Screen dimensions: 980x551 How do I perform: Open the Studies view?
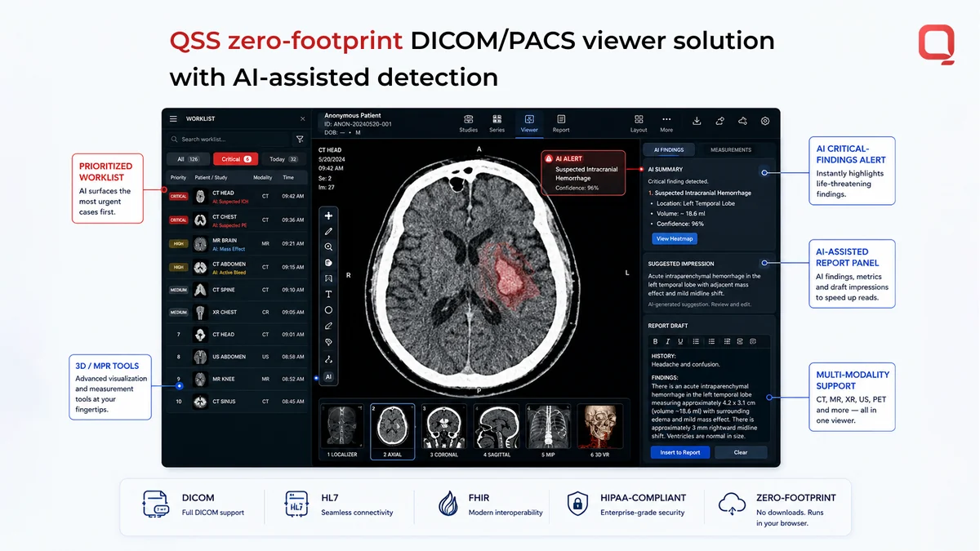pyautogui.click(x=469, y=123)
